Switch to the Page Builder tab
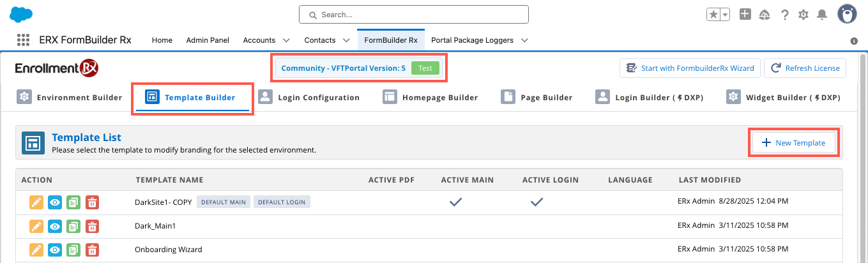868x263 pixels. point(537,98)
